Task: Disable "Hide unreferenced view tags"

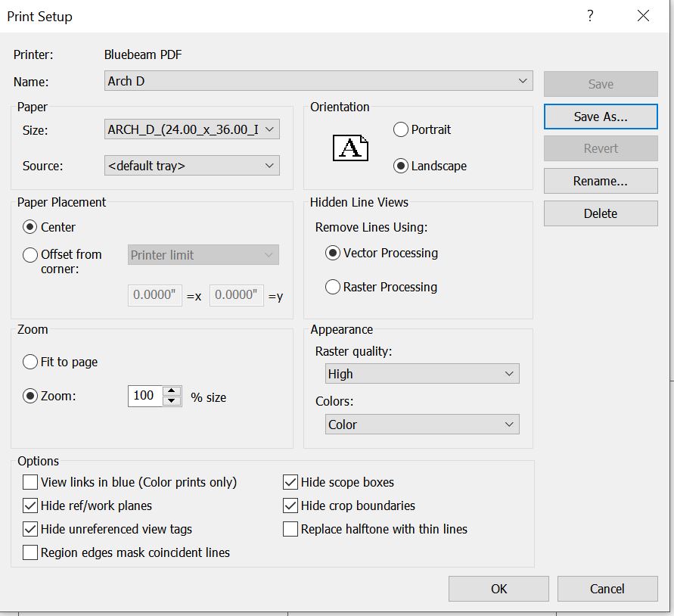Action: click(x=30, y=529)
